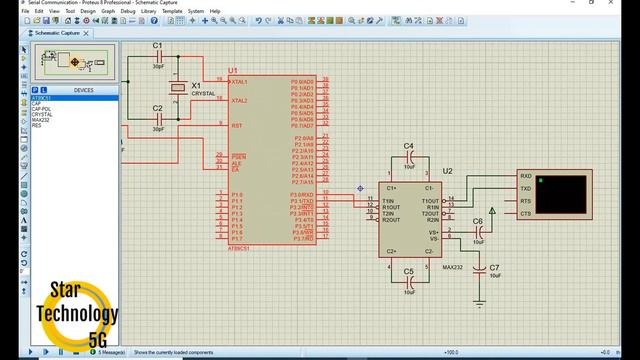Screen dimensions: 640x360
Task: Select the arrow Selection Mode tool
Action: click(24, 49)
